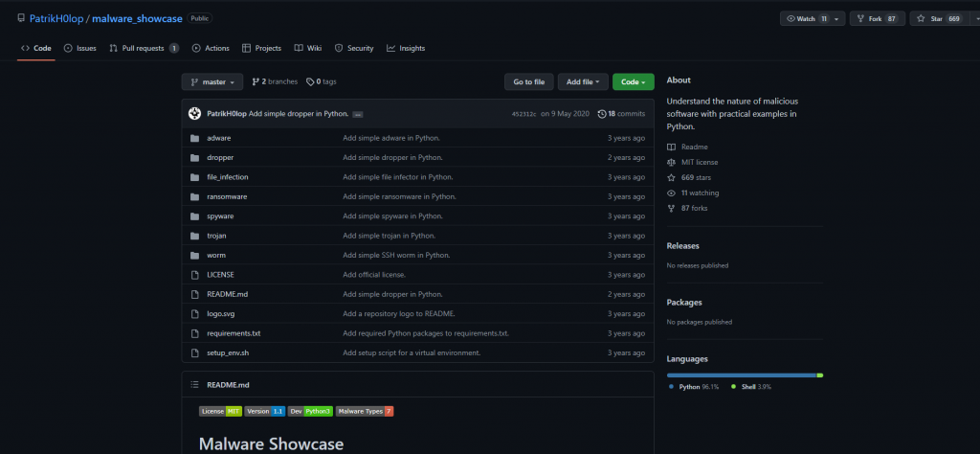Click the Shell 3.9% language link
980x454 pixels.
(750, 387)
